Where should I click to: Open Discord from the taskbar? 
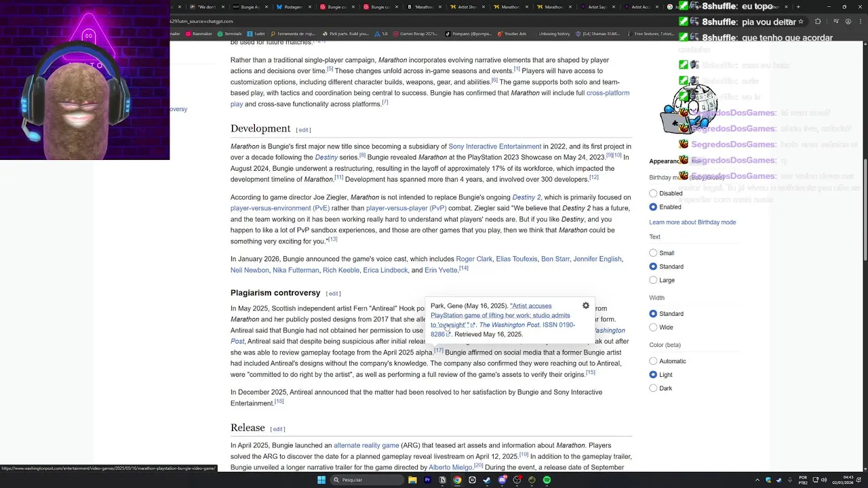(x=502, y=480)
